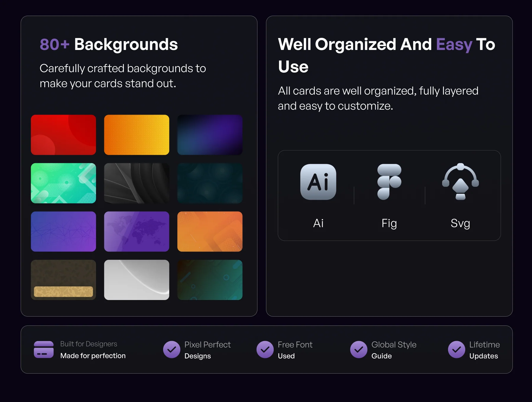Click the checkmark beside Lifetime Updates
This screenshot has height=402, width=532.
coord(457,350)
